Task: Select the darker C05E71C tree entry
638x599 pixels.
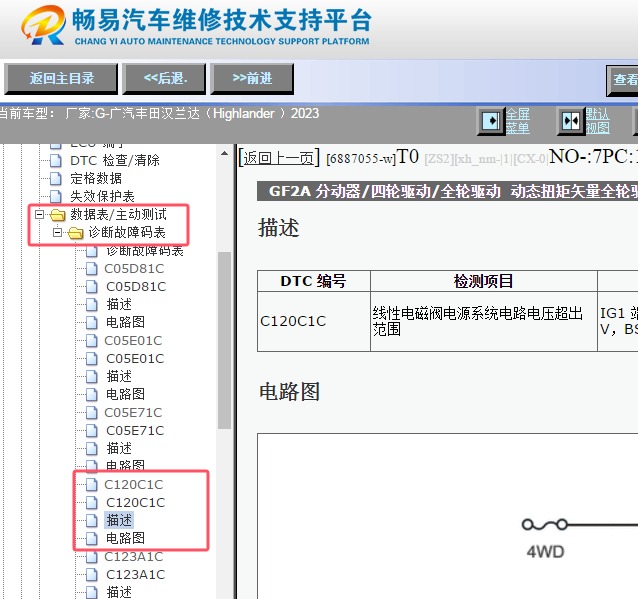Action: point(135,431)
